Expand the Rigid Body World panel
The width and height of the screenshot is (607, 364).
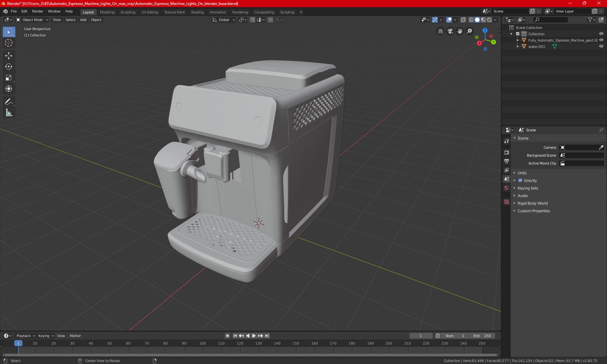coord(532,203)
